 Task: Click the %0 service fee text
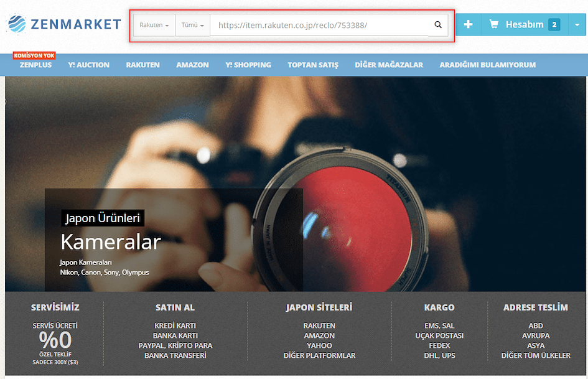pos(55,340)
